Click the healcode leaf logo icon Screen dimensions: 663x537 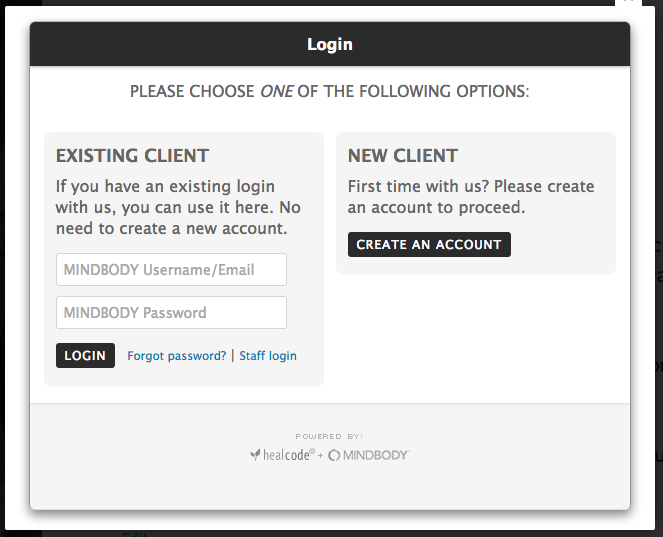(255, 455)
